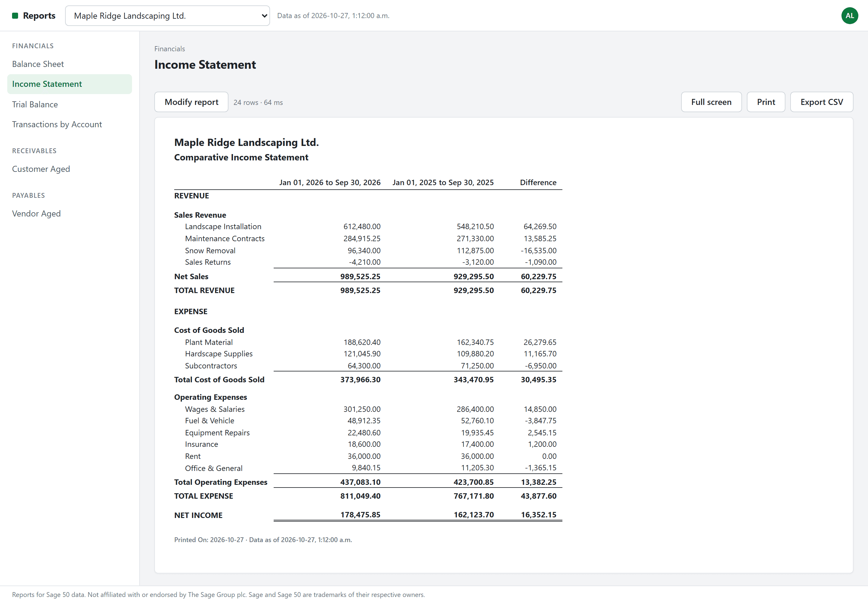This screenshot has height=603, width=868.
Task: Select the Landscape Installation row label
Action: pos(223,226)
